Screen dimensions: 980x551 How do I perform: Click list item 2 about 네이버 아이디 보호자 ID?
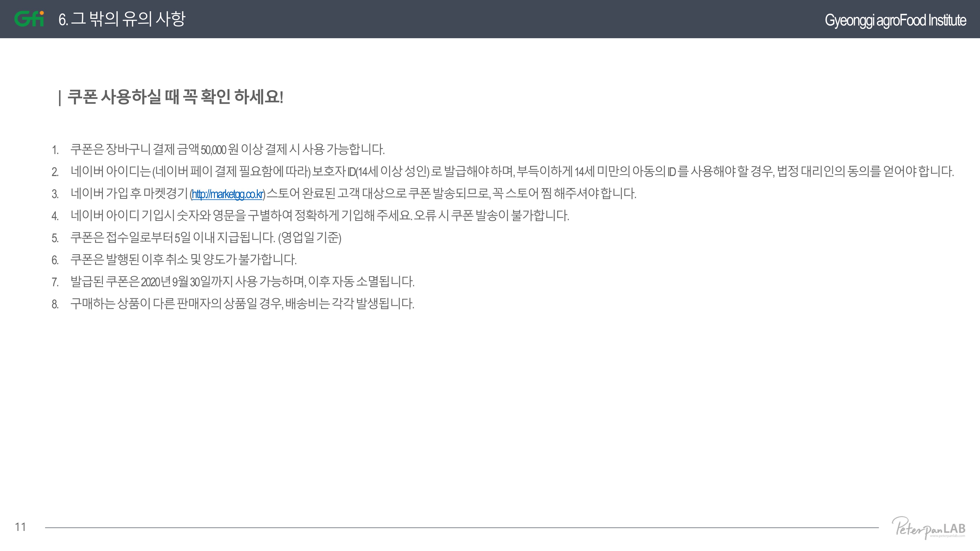pos(503,171)
